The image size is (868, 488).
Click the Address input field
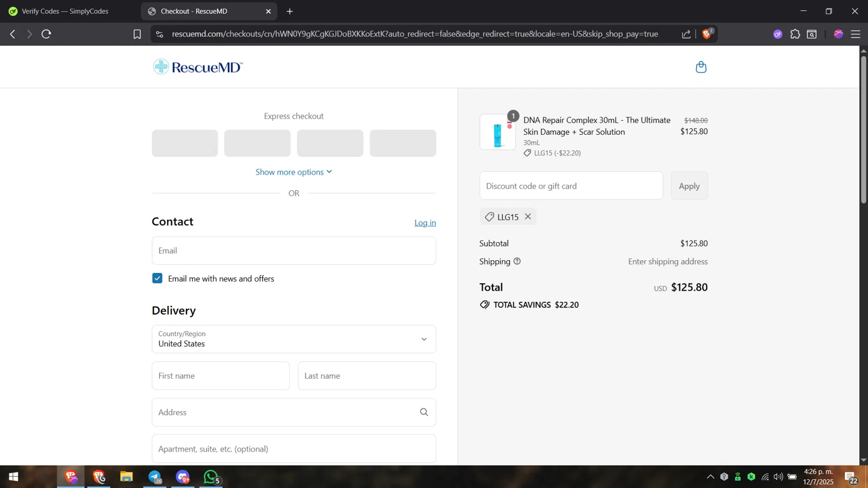click(294, 412)
